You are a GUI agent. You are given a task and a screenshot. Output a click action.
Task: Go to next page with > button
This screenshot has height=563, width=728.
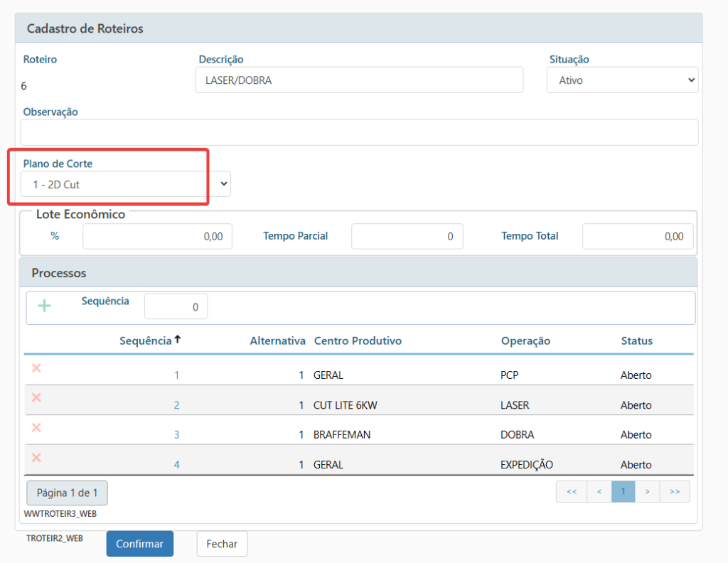[647, 491]
